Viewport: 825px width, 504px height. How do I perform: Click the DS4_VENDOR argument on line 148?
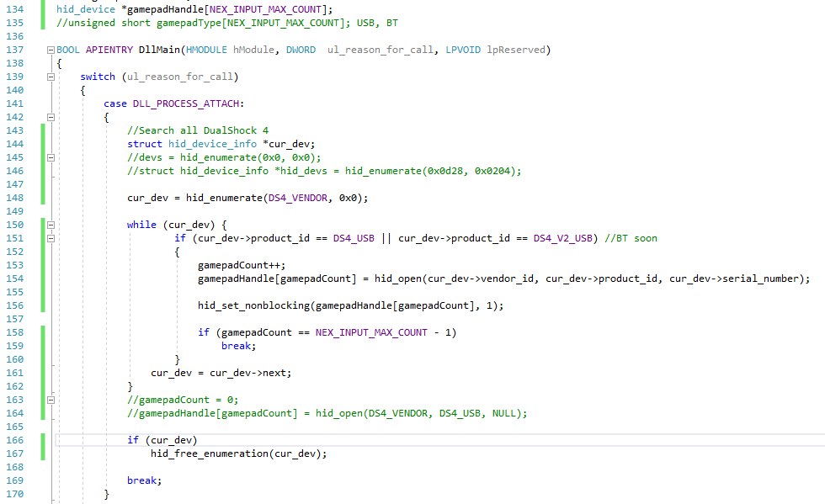click(298, 198)
